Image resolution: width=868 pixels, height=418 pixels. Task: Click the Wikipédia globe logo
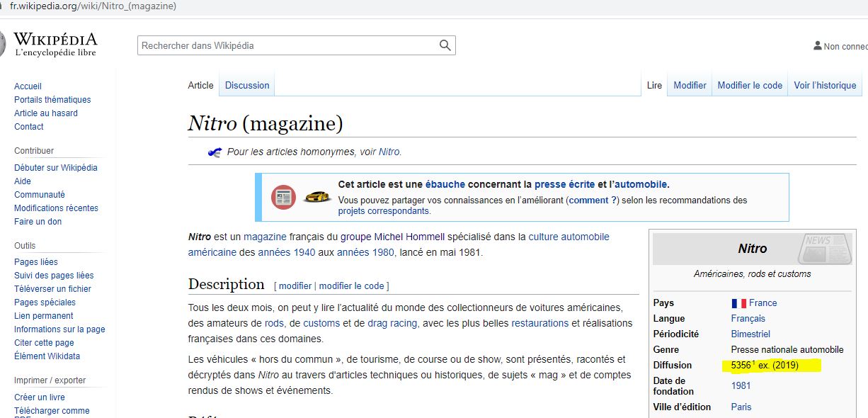tap(3, 44)
